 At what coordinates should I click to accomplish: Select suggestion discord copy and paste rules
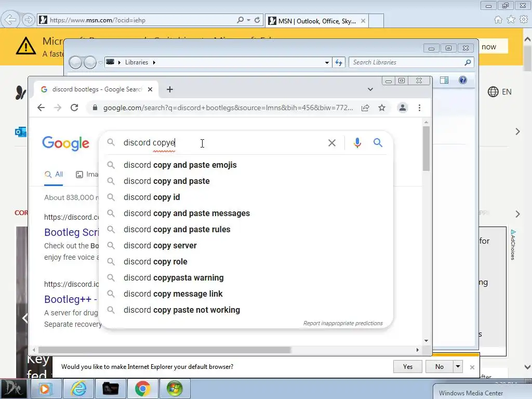click(x=247, y=229)
